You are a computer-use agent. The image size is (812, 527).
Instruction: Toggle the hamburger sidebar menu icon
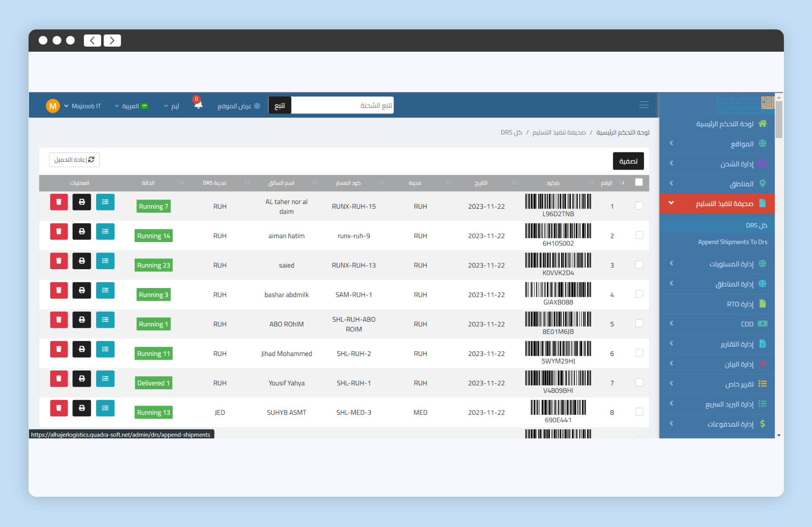point(644,105)
